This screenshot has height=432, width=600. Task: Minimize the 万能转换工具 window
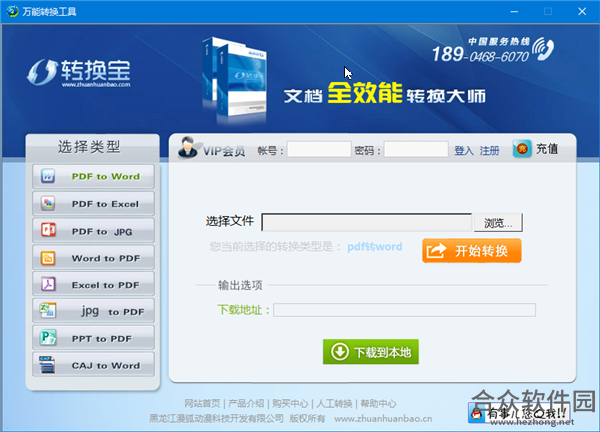point(514,11)
